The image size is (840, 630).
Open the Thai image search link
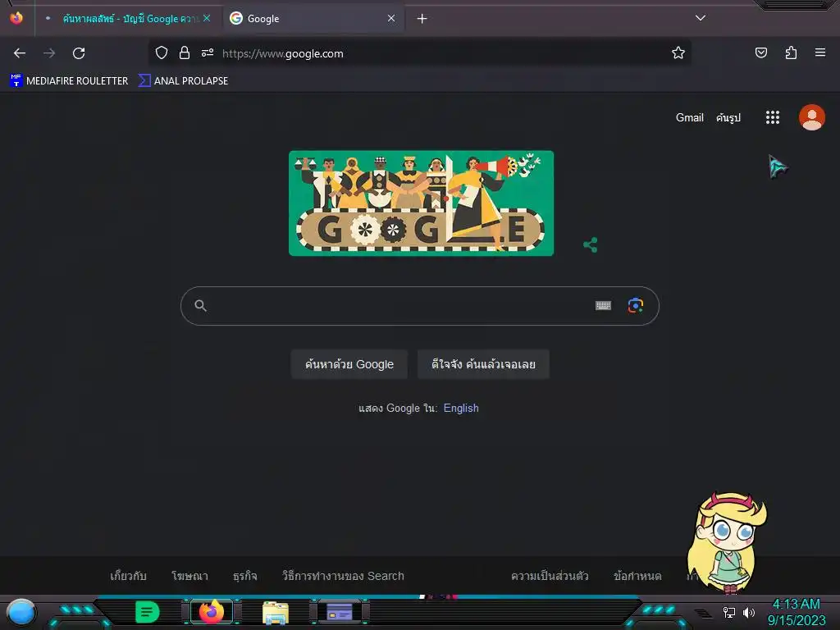(728, 117)
